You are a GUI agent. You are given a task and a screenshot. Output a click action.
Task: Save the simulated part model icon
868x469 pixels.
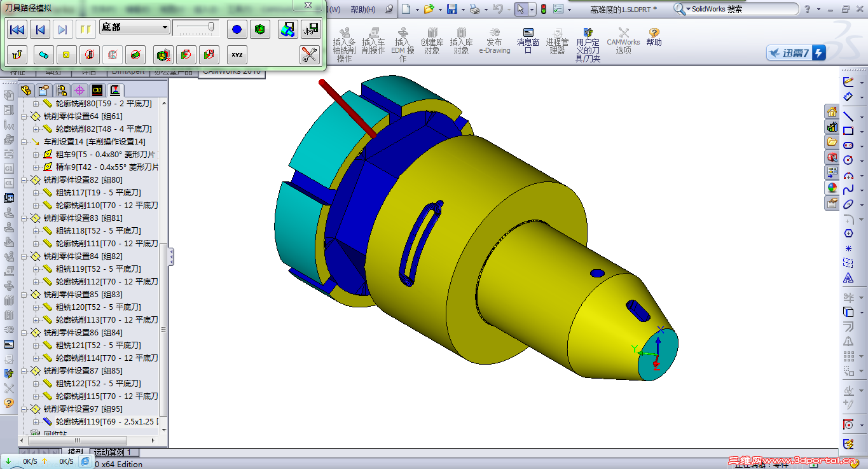pyautogui.click(x=288, y=29)
